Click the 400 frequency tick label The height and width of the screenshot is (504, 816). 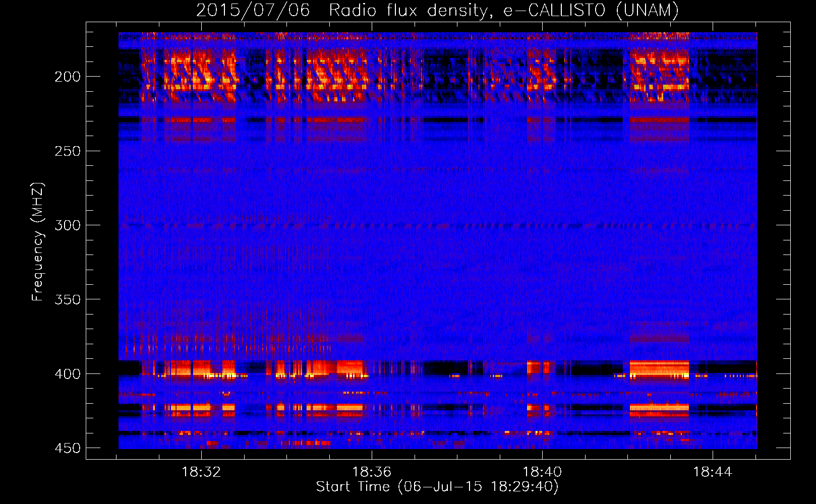(67, 374)
